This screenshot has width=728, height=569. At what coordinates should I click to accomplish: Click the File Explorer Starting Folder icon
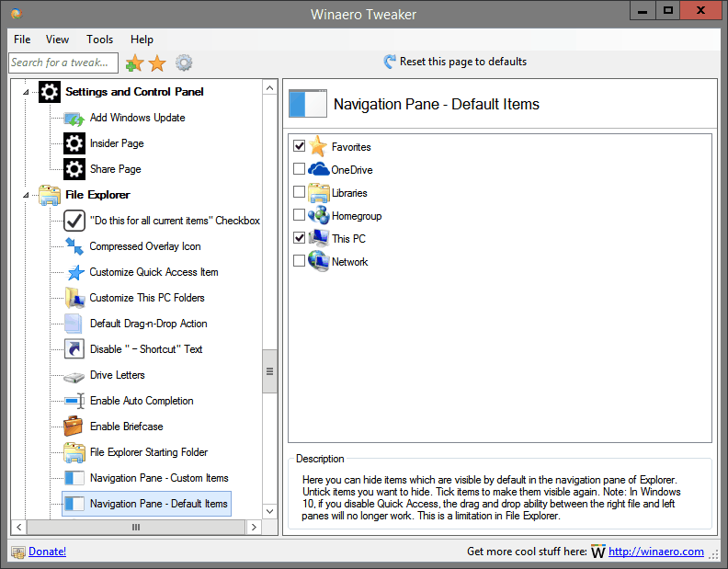pyautogui.click(x=74, y=452)
